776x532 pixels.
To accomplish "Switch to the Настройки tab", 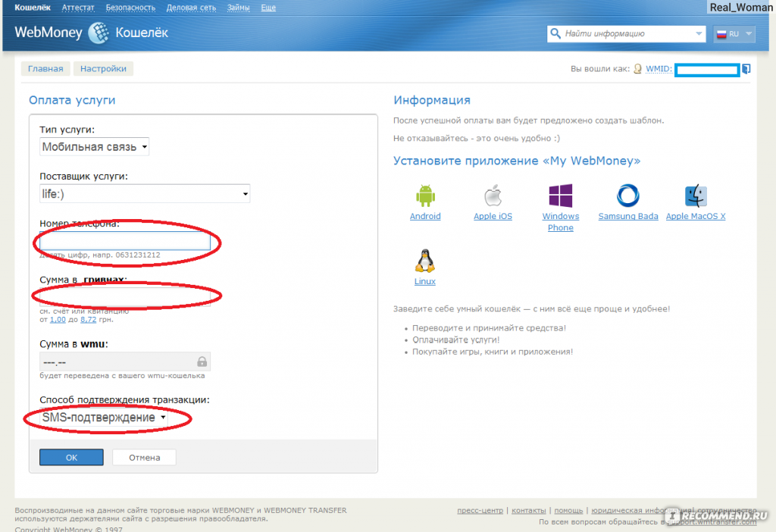I will 103,68.
